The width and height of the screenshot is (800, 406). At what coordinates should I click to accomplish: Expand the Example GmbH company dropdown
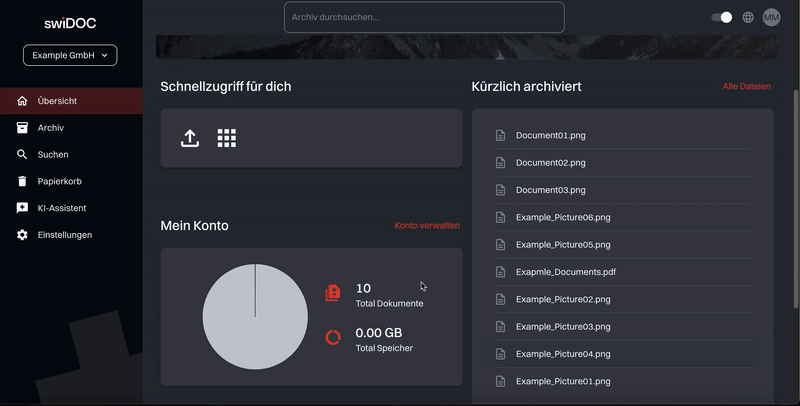[x=70, y=56]
